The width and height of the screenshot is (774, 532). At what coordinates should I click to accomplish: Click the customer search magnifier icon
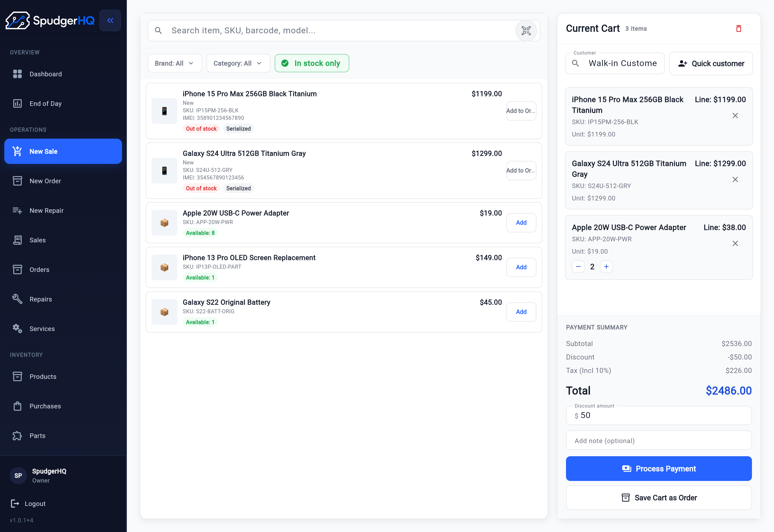575,63
